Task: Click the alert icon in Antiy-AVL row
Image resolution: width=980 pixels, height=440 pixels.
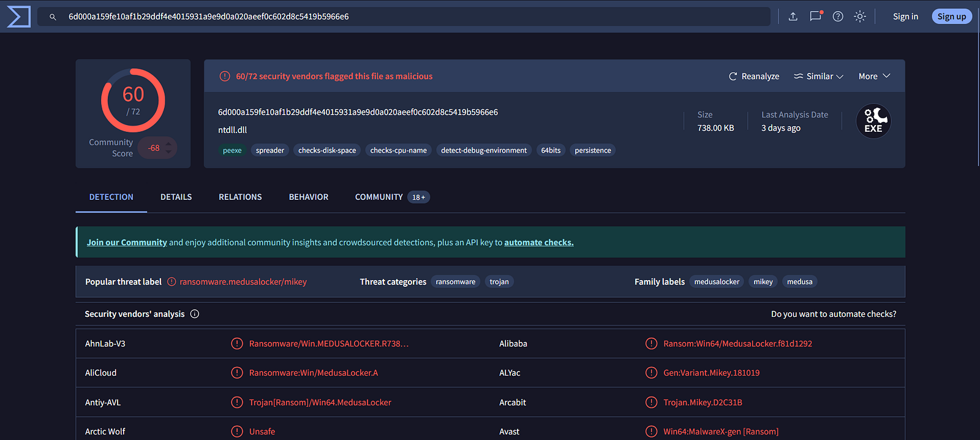Action: pos(237,403)
